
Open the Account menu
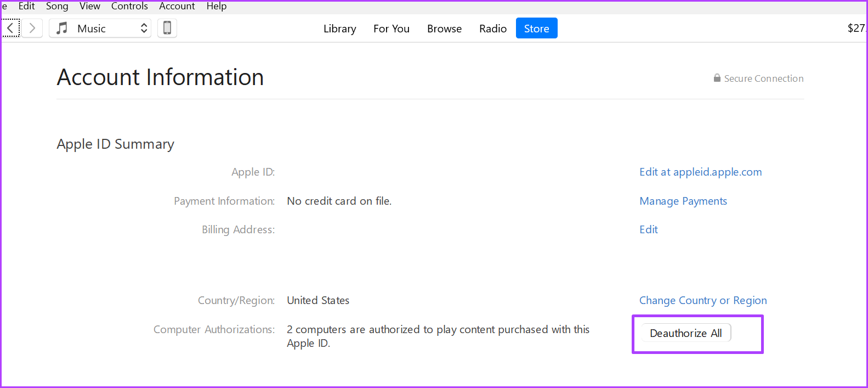click(177, 6)
